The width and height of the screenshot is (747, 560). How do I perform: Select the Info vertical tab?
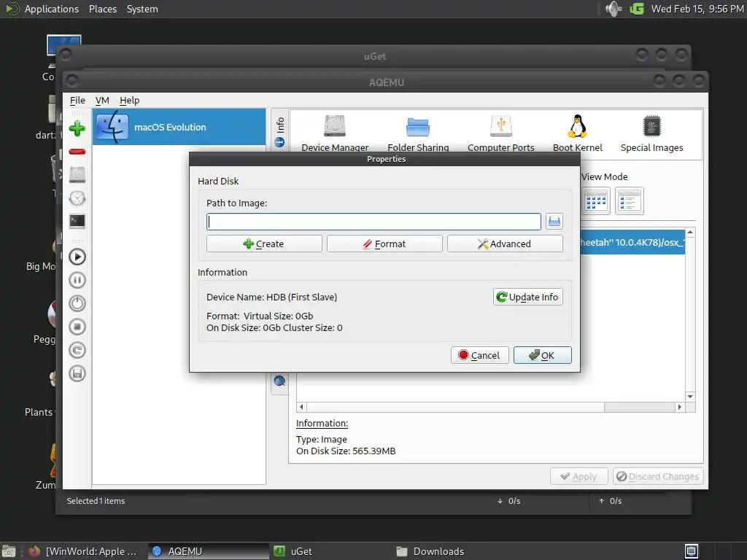pyautogui.click(x=279, y=131)
